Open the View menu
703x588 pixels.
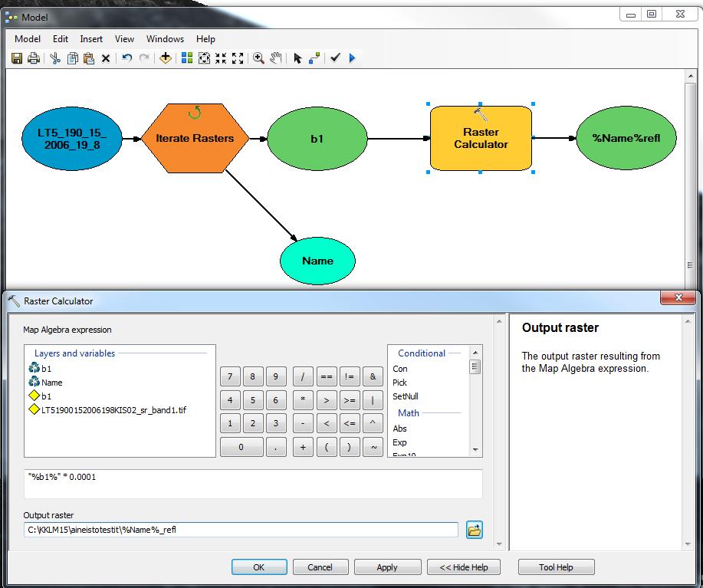(x=124, y=39)
